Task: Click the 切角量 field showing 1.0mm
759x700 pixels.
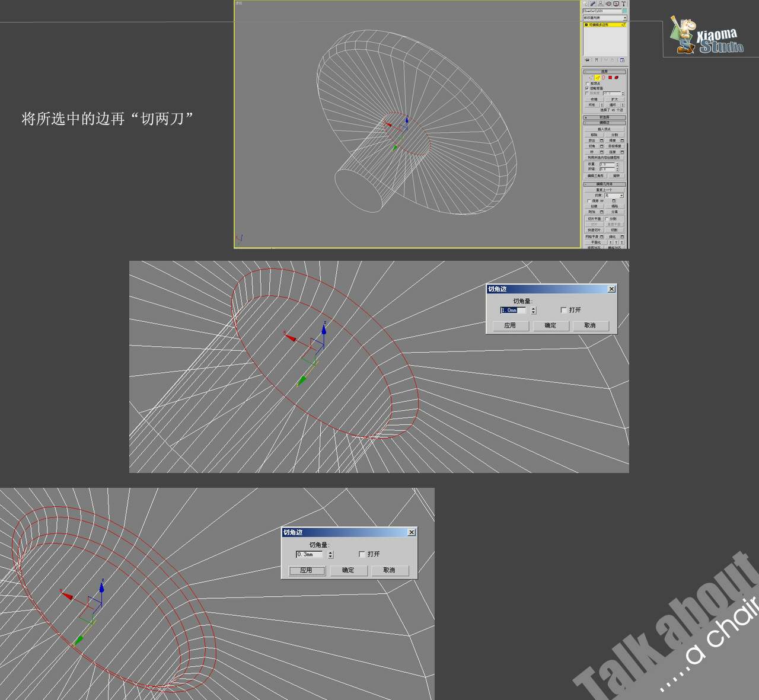Action: (x=513, y=310)
